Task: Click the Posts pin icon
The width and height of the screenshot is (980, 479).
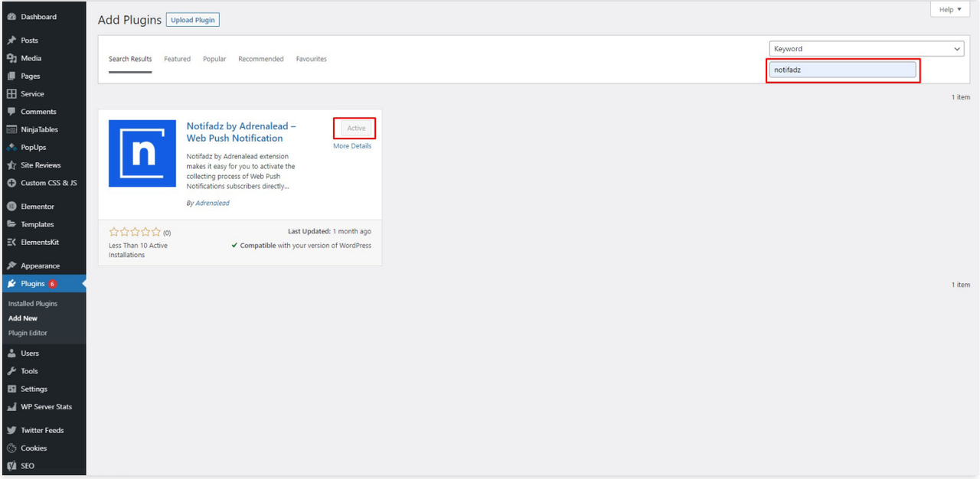Action: tap(11, 41)
